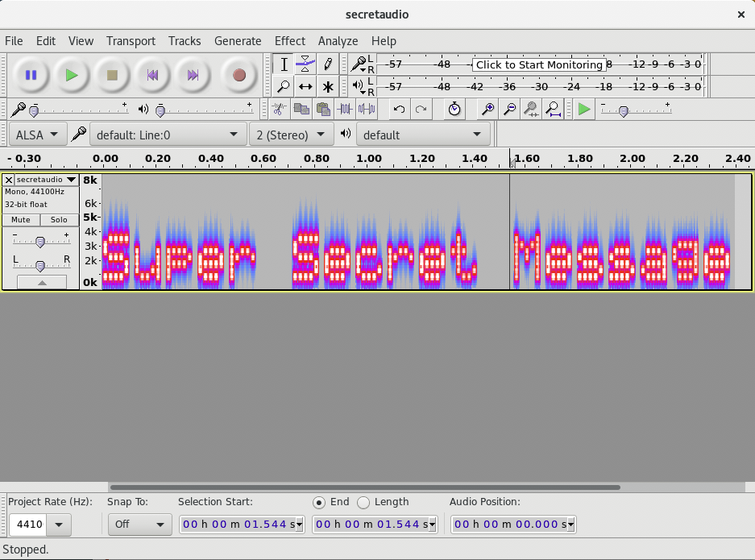Open the secretaudio track name menu
755x560 pixels.
[47, 180]
